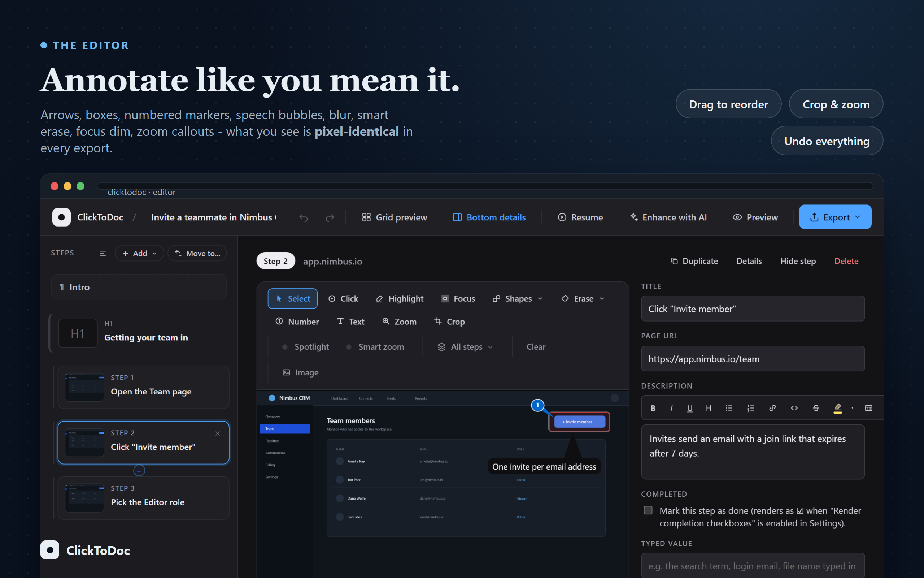This screenshot has width=924, height=578.
Task: Click the red Delete step link
Action: click(x=846, y=261)
